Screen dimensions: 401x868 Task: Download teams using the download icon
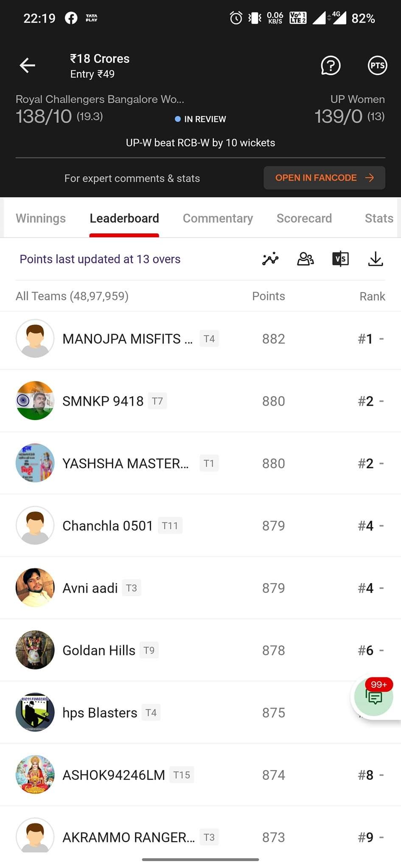click(376, 259)
